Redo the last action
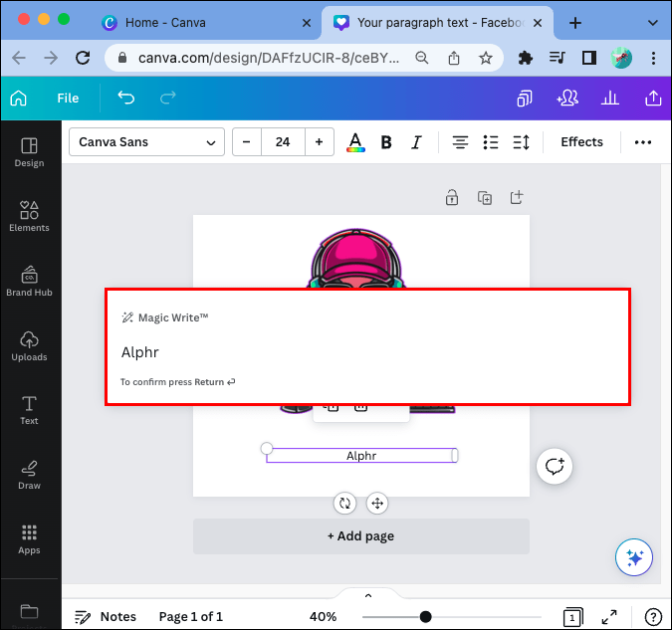The height and width of the screenshot is (630, 672). 167,99
